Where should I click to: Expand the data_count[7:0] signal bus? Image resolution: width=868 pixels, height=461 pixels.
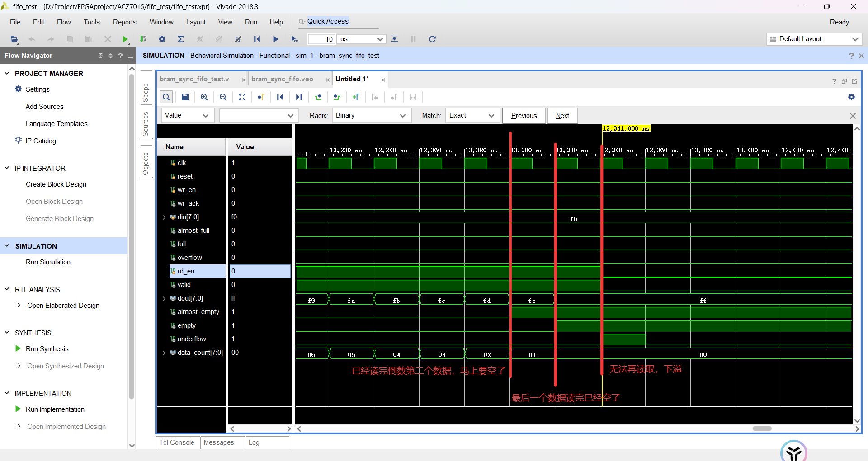point(164,353)
